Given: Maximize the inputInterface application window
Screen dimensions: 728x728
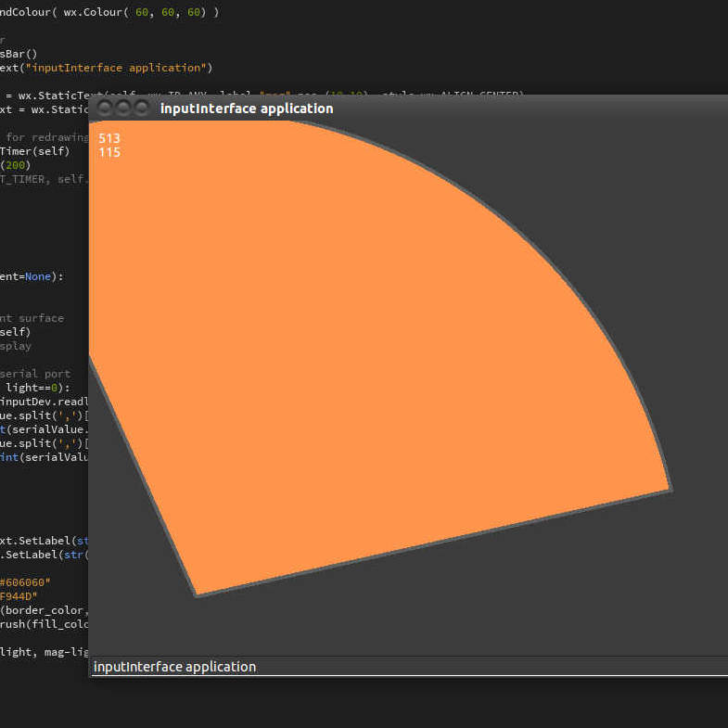Looking at the screenshot, I should coord(141,108).
